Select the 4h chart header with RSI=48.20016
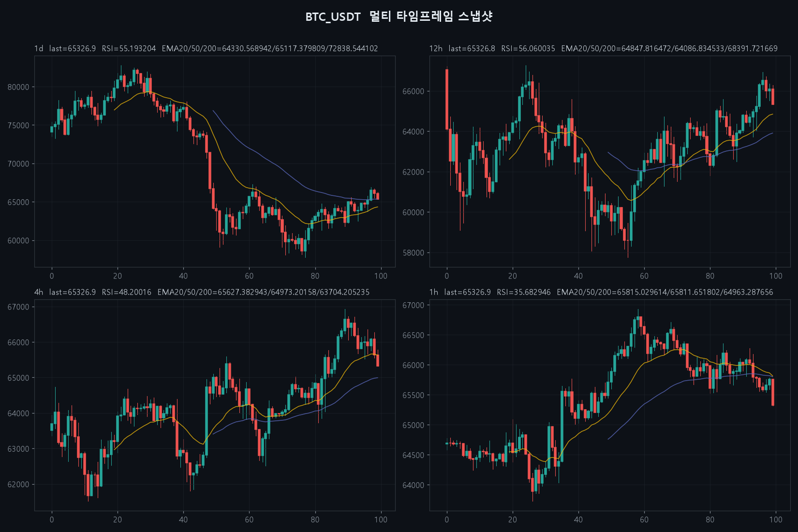The width and height of the screenshot is (798, 532). pos(202,292)
